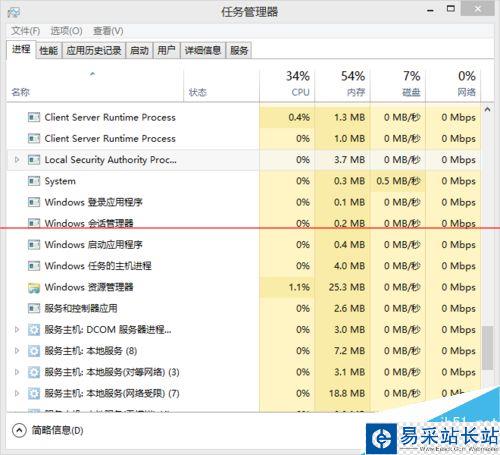Click the '3.7 MB' memory value
500x455 pixels.
[350, 160]
